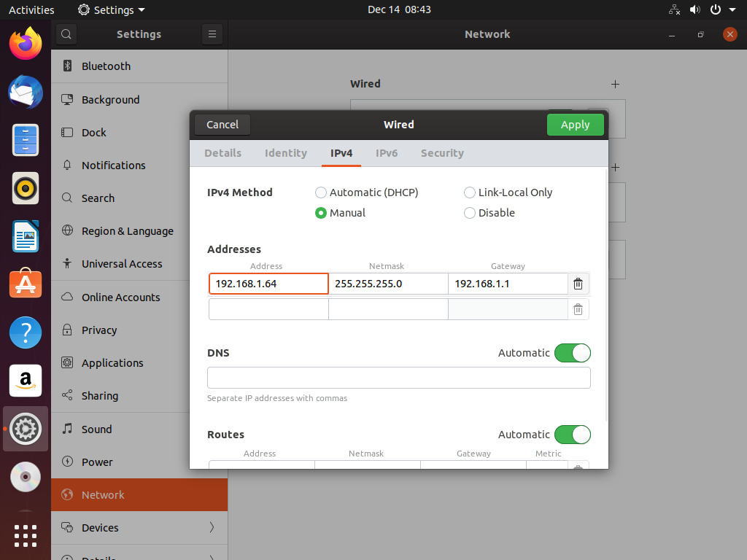This screenshot has width=747, height=560.
Task: Disable the Routes Automatic switch
Action: point(572,435)
